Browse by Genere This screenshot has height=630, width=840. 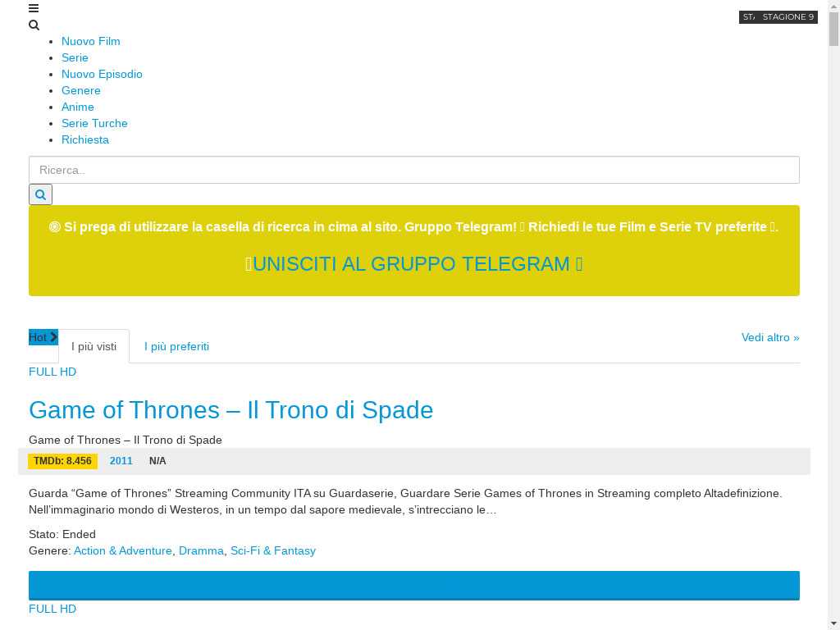(x=81, y=90)
